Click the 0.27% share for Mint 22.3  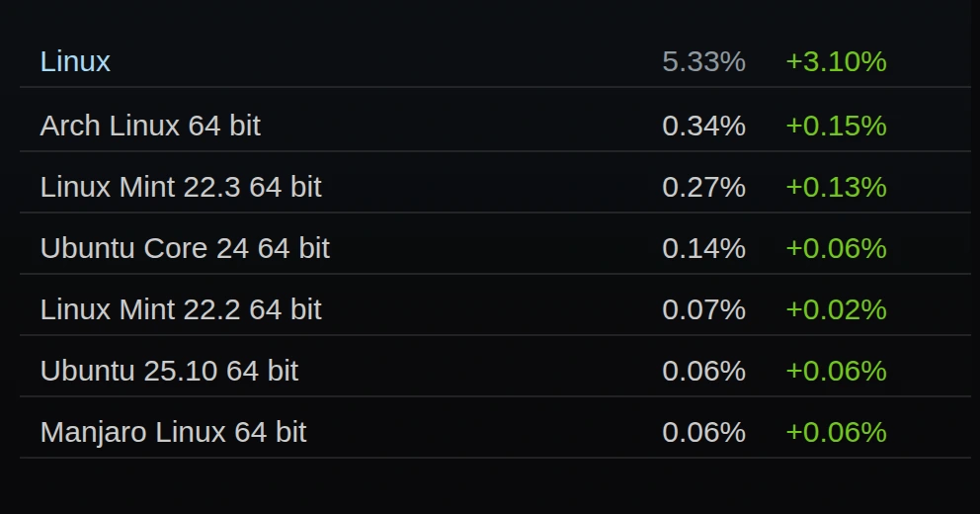703,187
